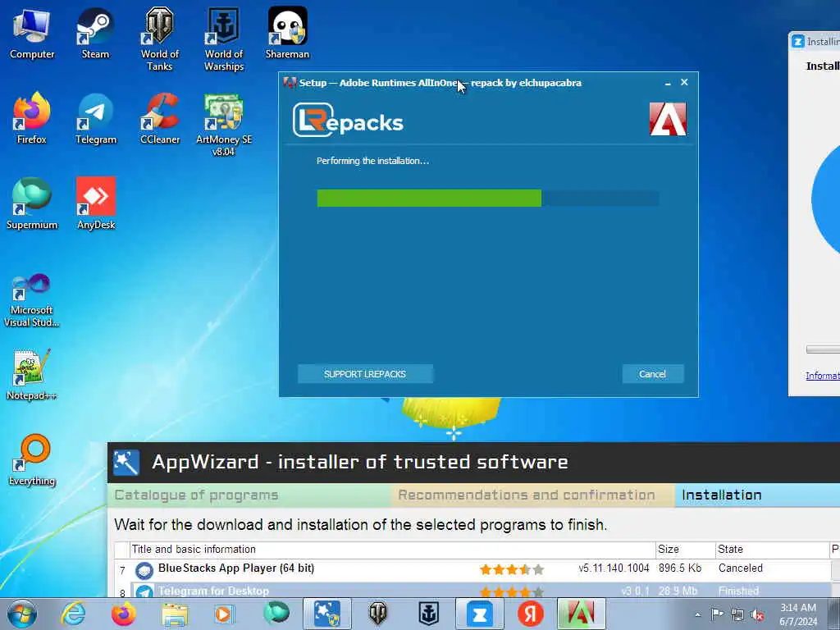The height and width of the screenshot is (630, 840).
Task: Open the Windows Start button
Action: [22, 614]
